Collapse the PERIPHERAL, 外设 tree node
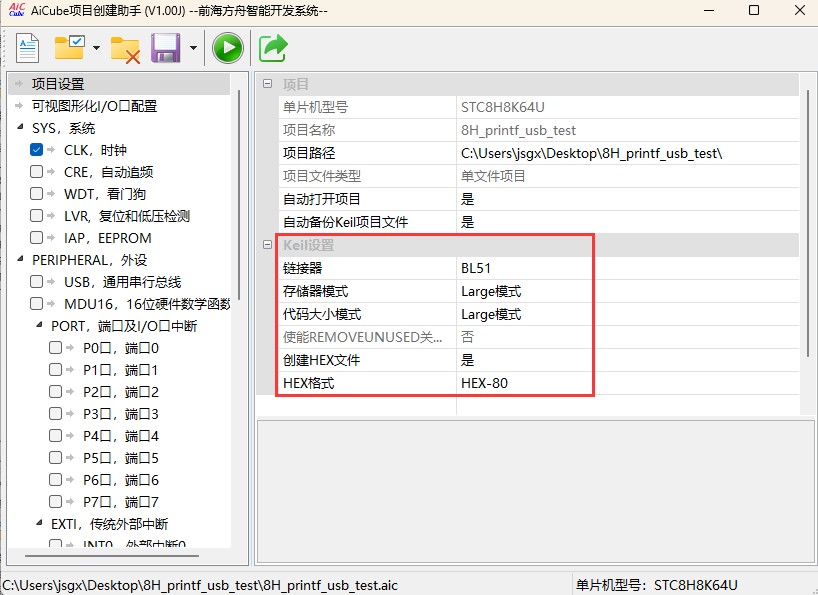The width and height of the screenshot is (818, 595). (20, 259)
